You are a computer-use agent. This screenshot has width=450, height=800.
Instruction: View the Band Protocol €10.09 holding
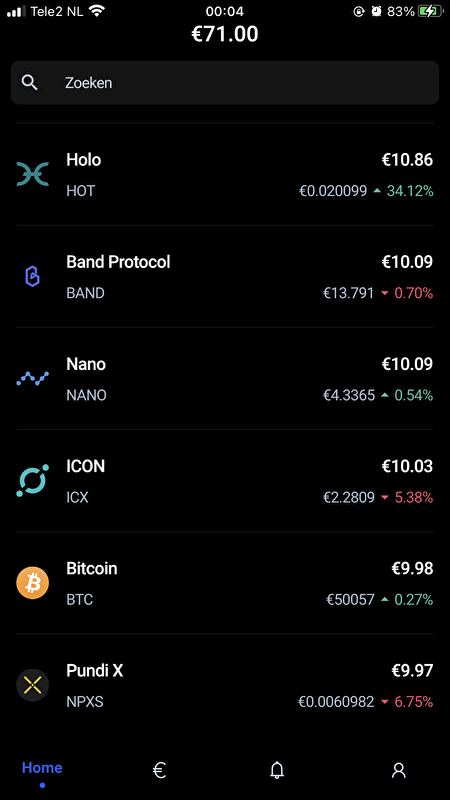click(x=407, y=262)
